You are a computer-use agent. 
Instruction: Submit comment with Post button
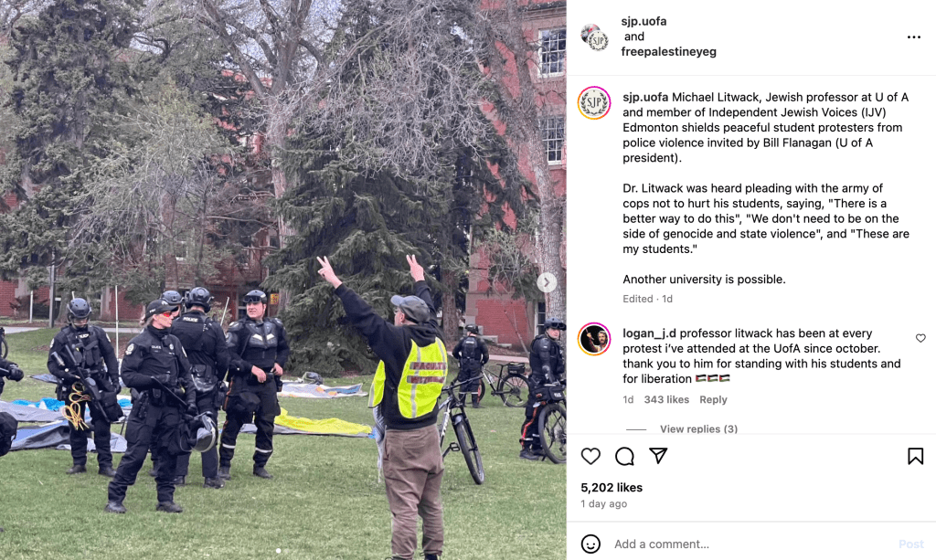(x=911, y=544)
